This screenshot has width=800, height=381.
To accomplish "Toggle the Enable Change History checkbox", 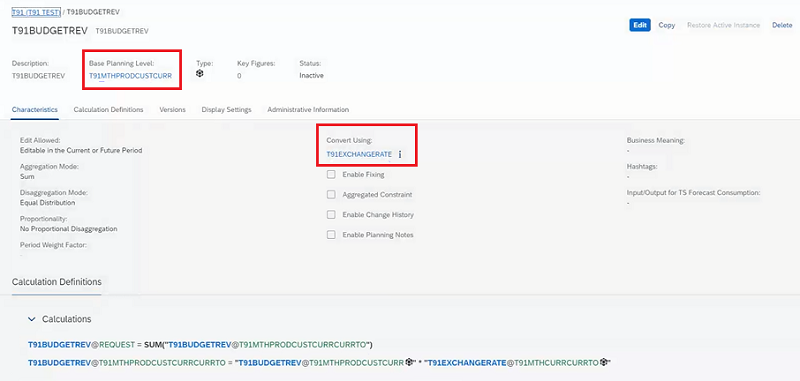I will 331,215.
